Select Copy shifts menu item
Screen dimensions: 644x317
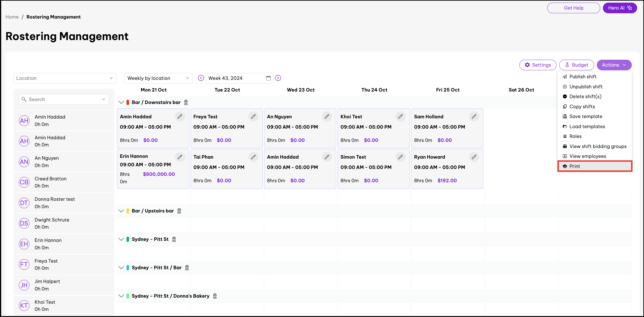(x=582, y=107)
